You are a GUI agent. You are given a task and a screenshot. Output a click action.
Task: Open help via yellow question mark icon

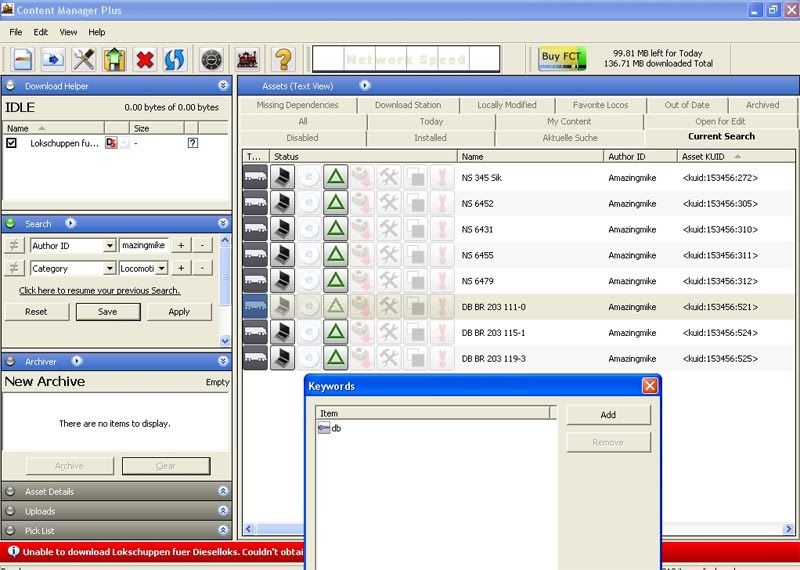click(283, 60)
